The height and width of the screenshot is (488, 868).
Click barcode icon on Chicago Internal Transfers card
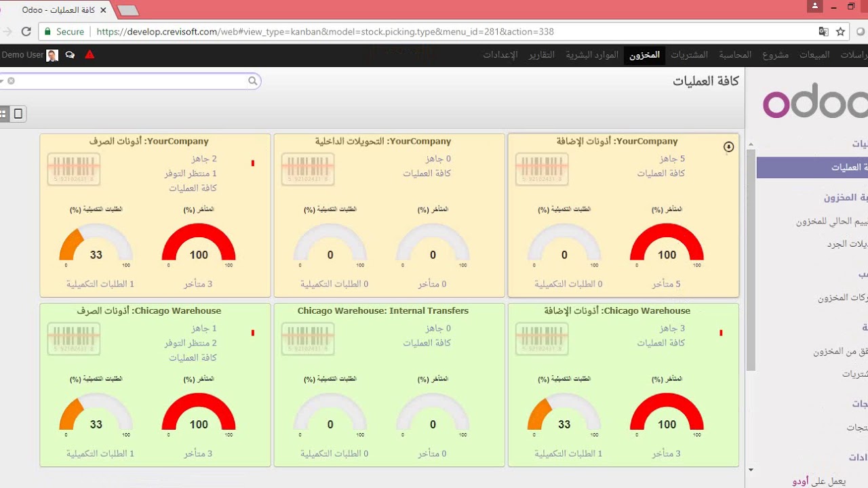[x=308, y=339]
